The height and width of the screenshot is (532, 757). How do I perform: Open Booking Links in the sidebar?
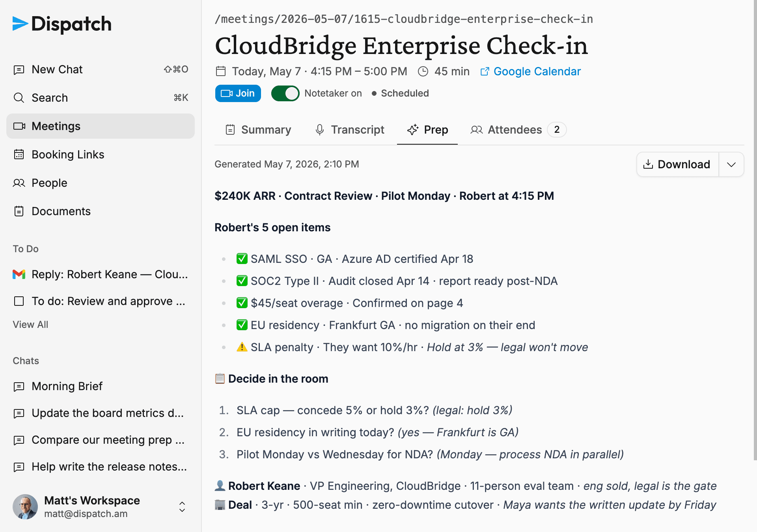coord(101,154)
